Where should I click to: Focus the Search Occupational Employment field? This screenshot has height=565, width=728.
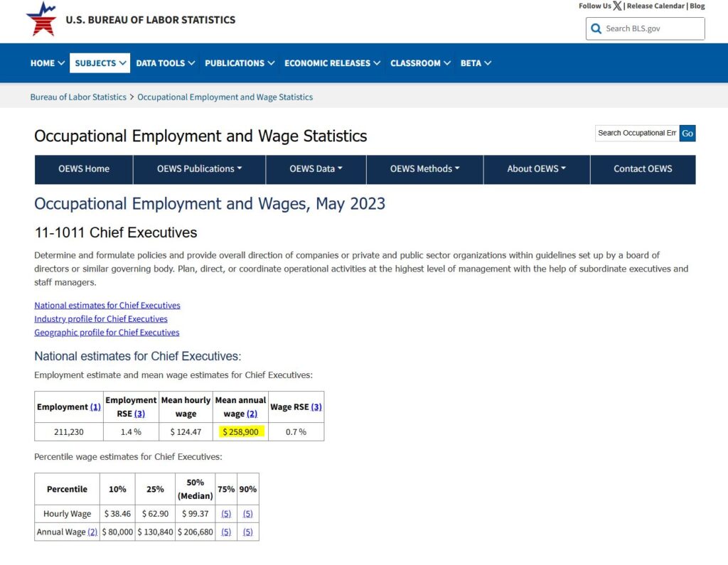click(637, 133)
